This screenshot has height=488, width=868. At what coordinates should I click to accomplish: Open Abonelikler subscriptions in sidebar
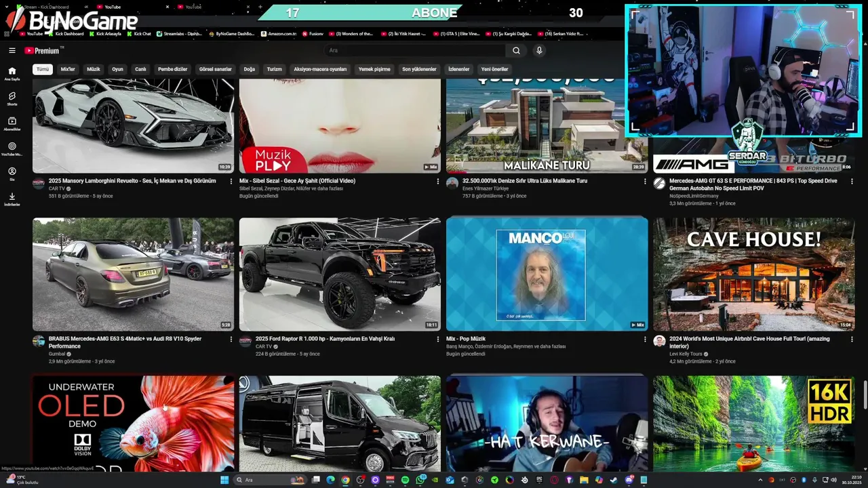[12, 123]
